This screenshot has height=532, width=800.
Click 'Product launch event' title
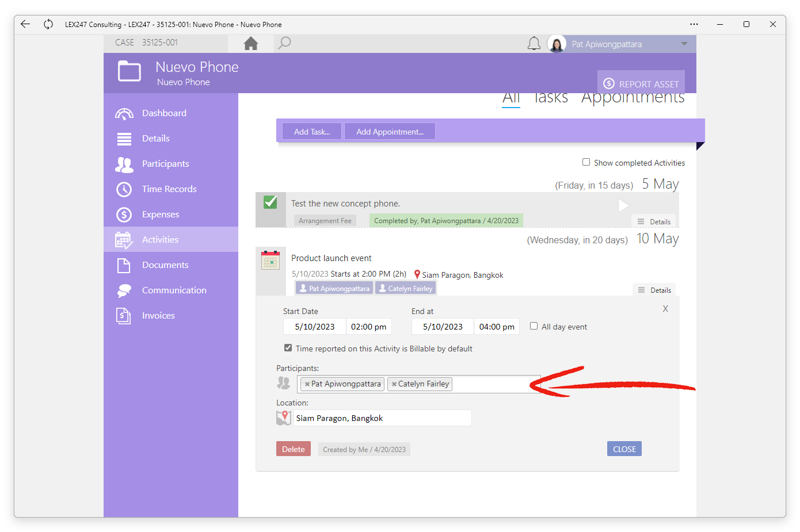(x=332, y=258)
